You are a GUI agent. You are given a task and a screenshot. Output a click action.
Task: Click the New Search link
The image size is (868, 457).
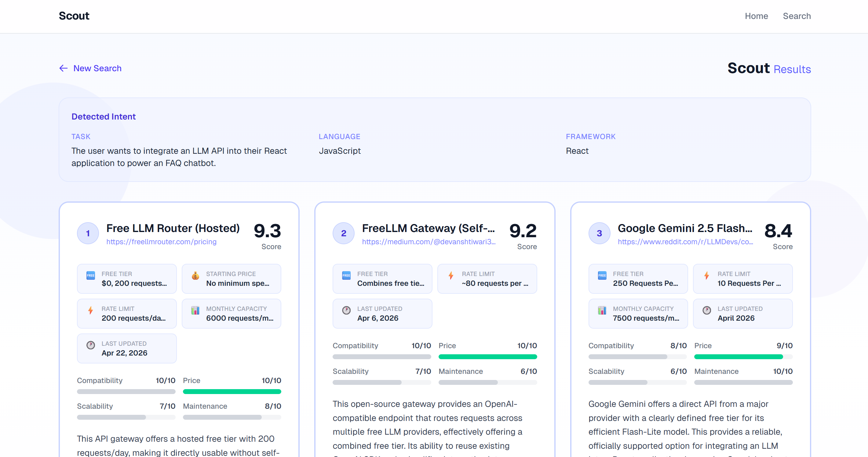coord(97,68)
